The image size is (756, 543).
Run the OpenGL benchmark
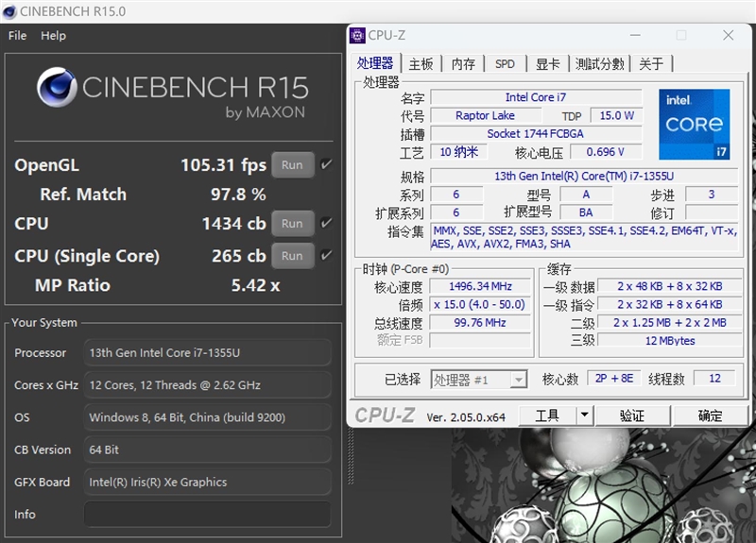tap(292, 164)
